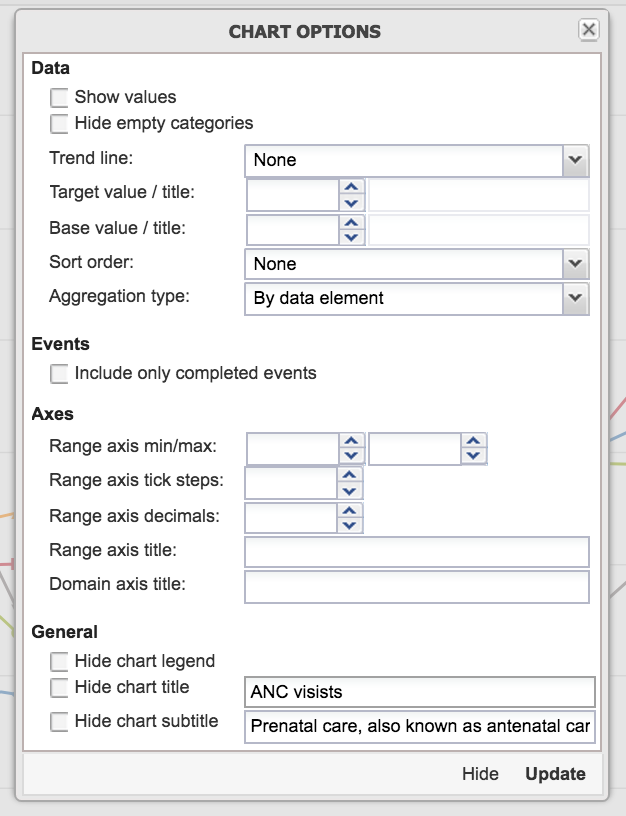
Task: Close the Chart Options dialog
Action: 589,30
